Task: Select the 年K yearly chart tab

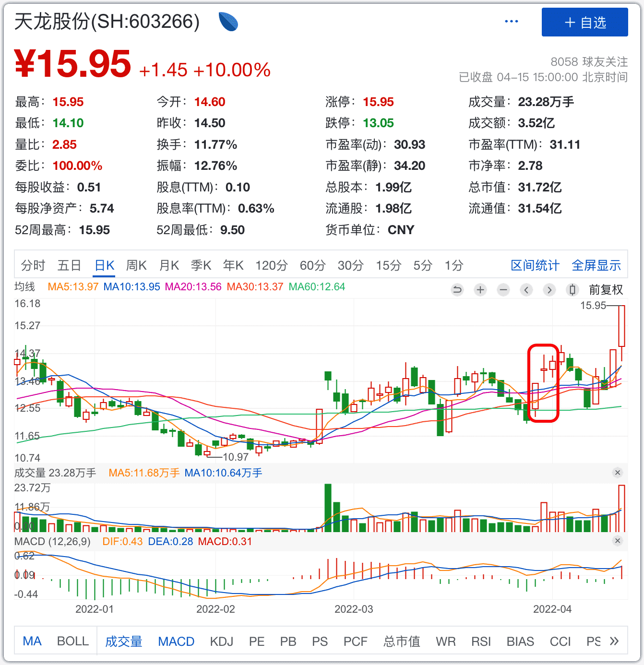Action: click(x=234, y=265)
